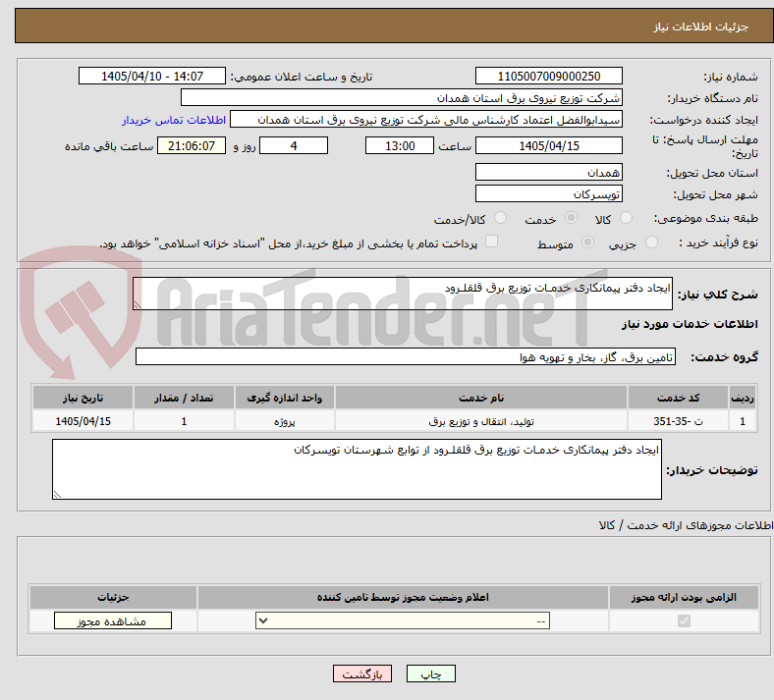Click the مشاهده مجوز button
This screenshot has width=774, height=700.
(113, 620)
